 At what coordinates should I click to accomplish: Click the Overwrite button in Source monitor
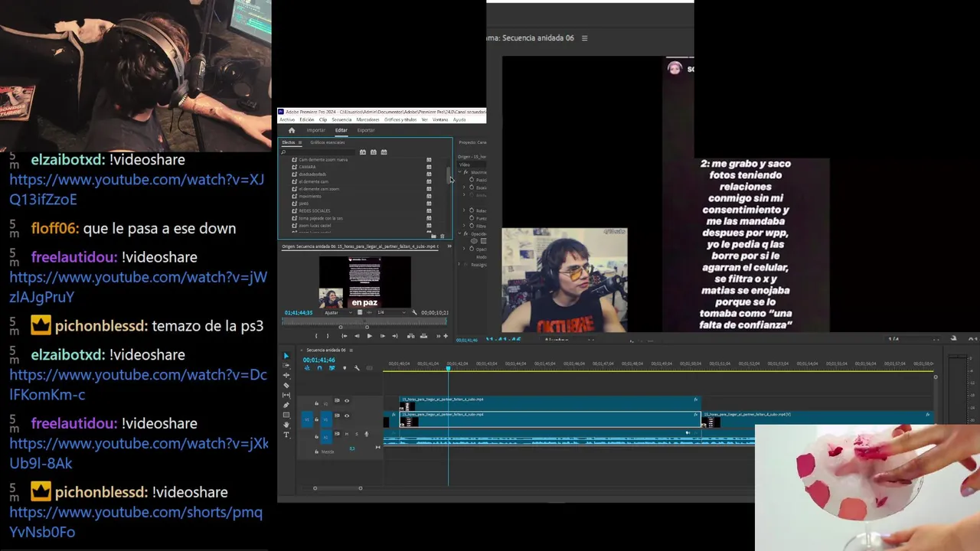(423, 336)
